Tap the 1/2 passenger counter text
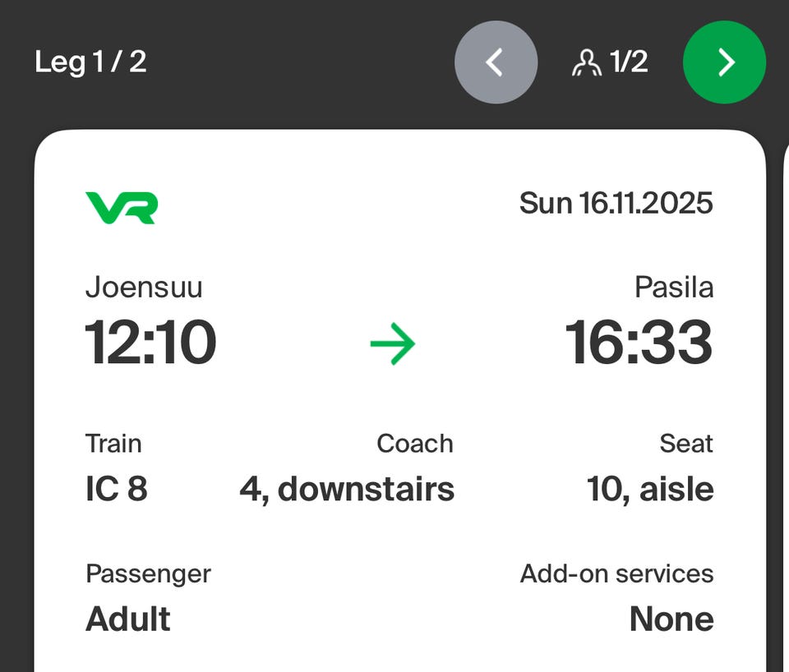The width and height of the screenshot is (789, 672). click(629, 62)
